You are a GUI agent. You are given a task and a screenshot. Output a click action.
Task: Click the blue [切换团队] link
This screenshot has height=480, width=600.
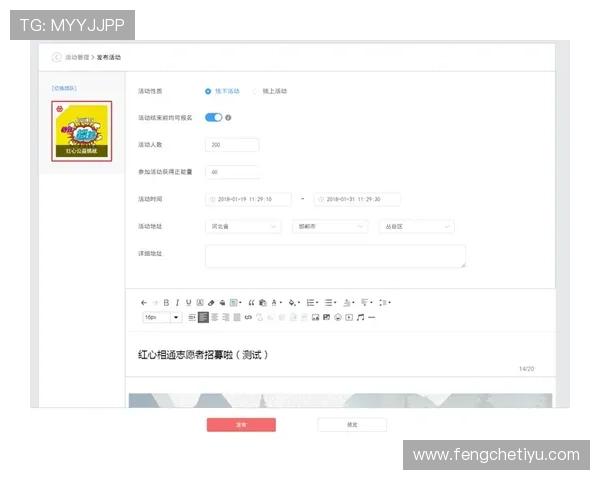click(64, 88)
